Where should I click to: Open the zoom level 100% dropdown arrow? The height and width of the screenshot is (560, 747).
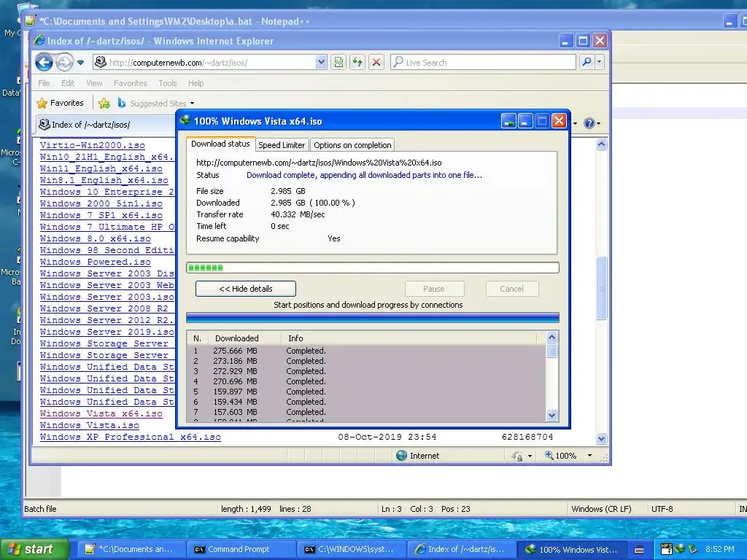(589, 456)
